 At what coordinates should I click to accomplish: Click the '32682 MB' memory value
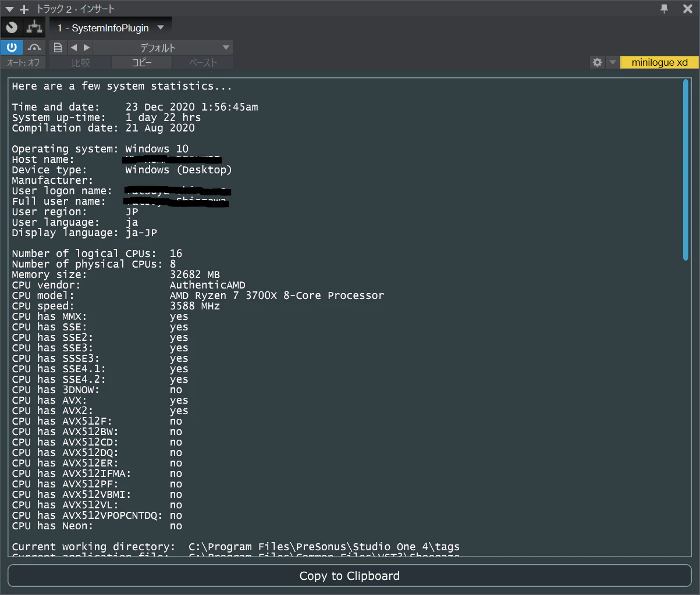(195, 275)
